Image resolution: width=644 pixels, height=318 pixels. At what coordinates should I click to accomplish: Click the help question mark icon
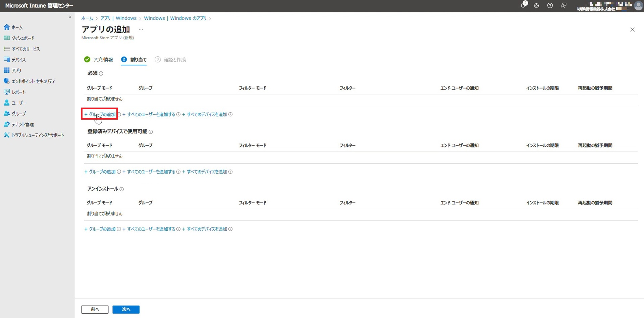click(x=550, y=5)
